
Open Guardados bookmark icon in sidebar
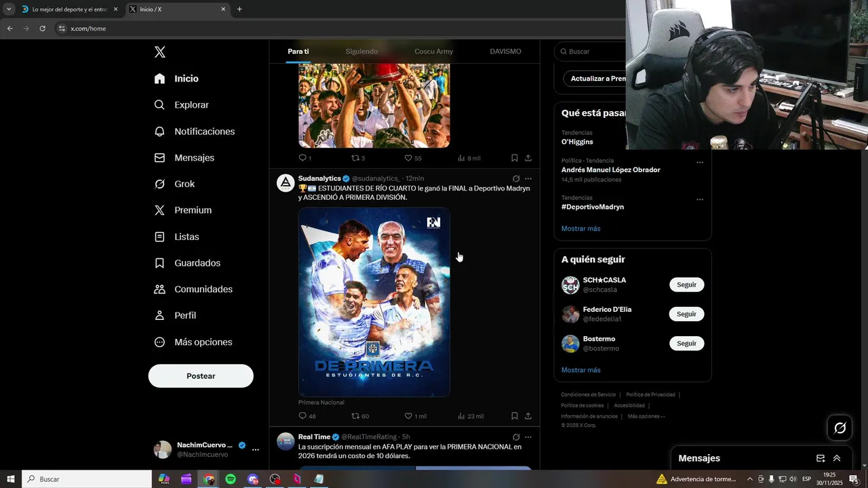(x=159, y=263)
